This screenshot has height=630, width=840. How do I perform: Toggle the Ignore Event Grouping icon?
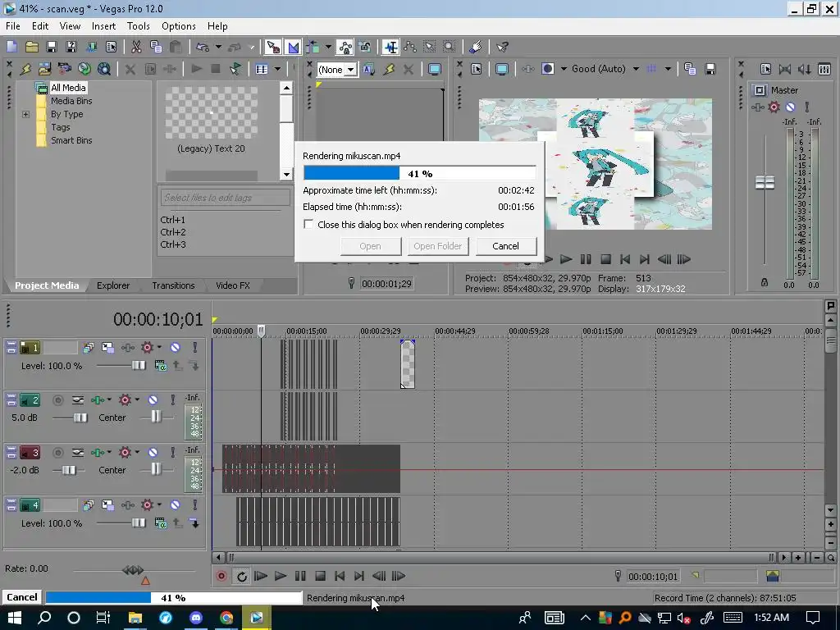[x=365, y=47]
